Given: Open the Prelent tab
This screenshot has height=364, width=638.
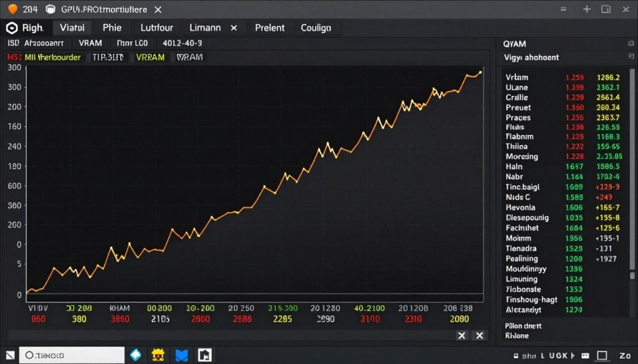Looking at the screenshot, I should pyautogui.click(x=270, y=28).
